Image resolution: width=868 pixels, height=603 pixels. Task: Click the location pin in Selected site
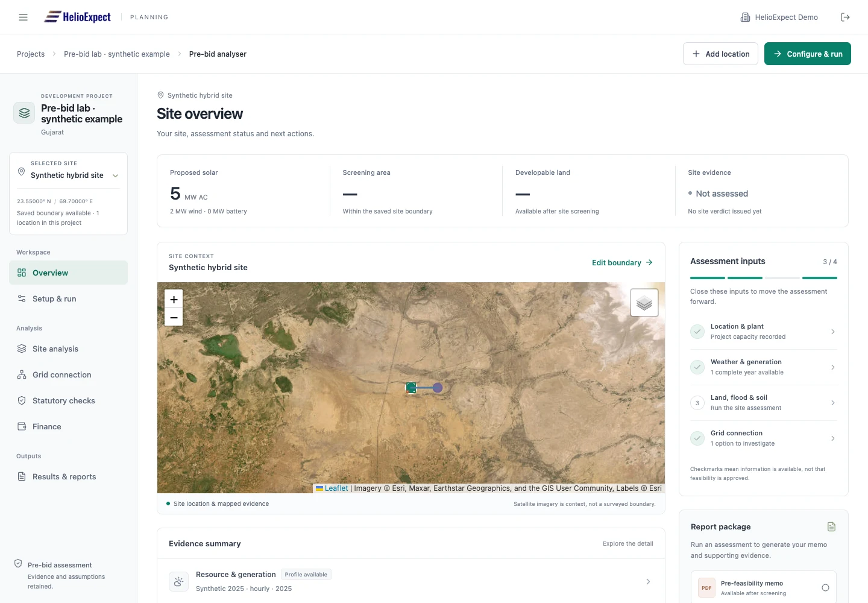tap(21, 172)
